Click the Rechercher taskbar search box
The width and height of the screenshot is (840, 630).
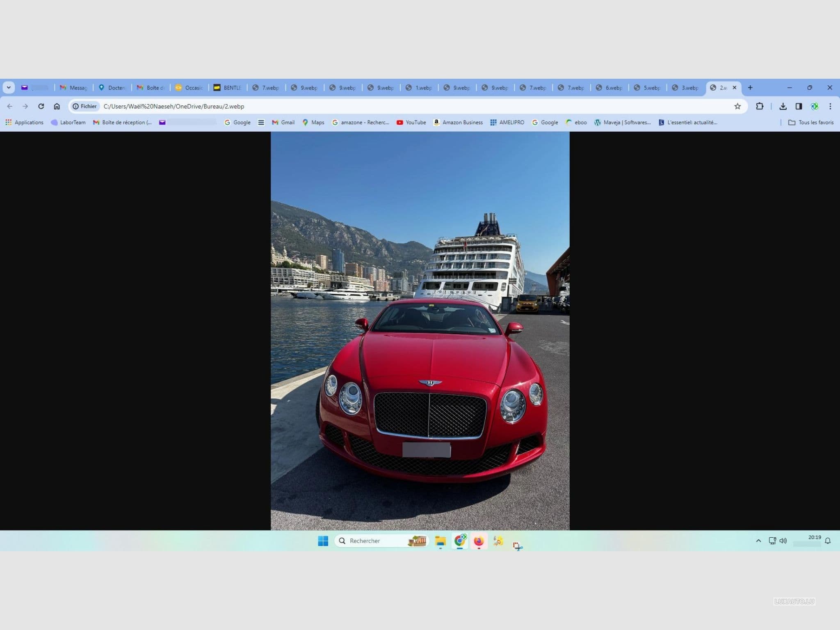pyautogui.click(x=381, y=541)
